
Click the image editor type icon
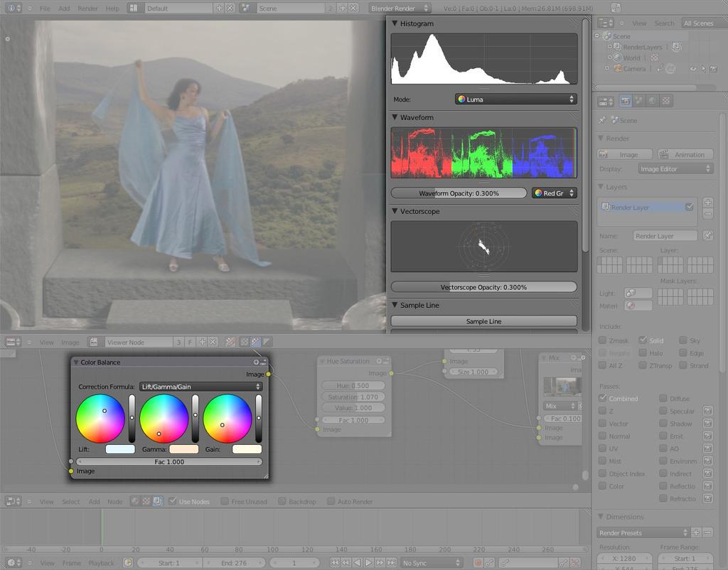pyautogui.click(x=13, y=342)
